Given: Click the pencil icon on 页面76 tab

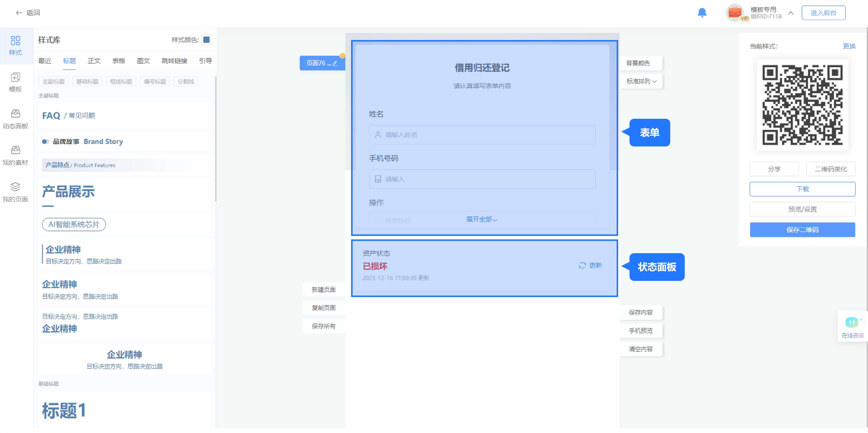Looking at the screenshot, I should [x=335, y=63].
